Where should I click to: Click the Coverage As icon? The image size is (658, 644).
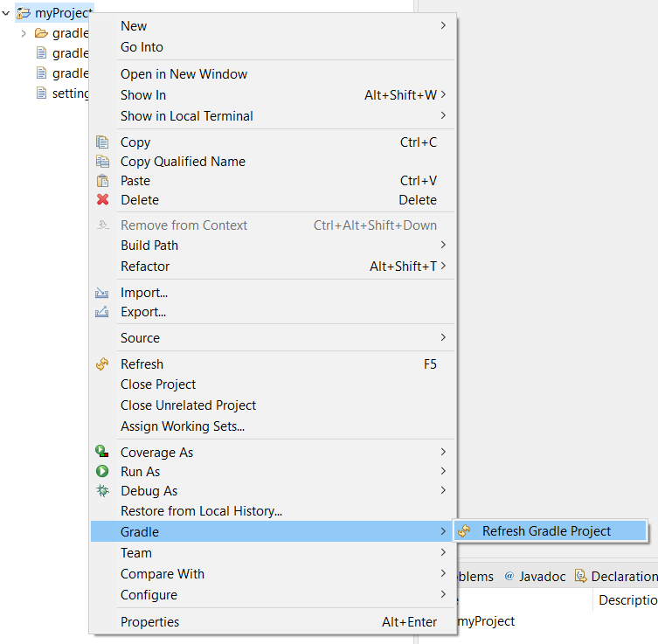102,453
